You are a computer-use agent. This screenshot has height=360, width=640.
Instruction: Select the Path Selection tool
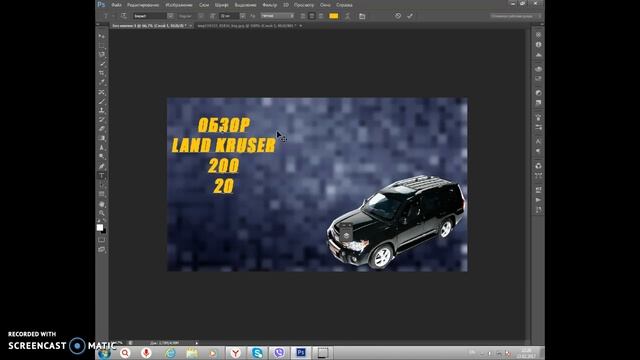102,185
